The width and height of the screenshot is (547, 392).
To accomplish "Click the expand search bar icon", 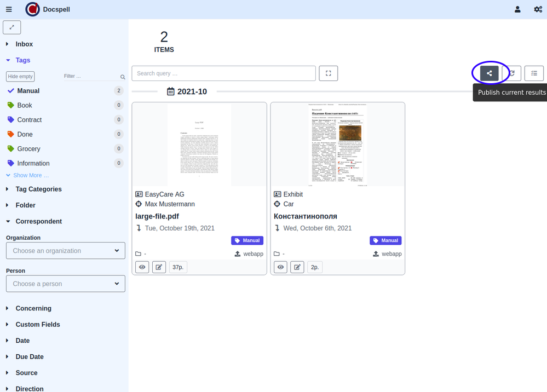I will [329, 73].
